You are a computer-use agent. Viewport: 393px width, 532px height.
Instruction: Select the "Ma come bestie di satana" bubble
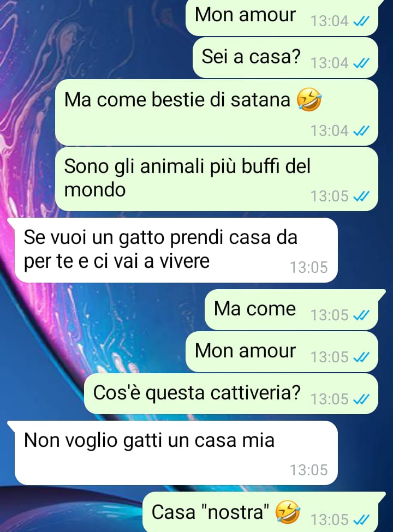click(x=217, y=112)
